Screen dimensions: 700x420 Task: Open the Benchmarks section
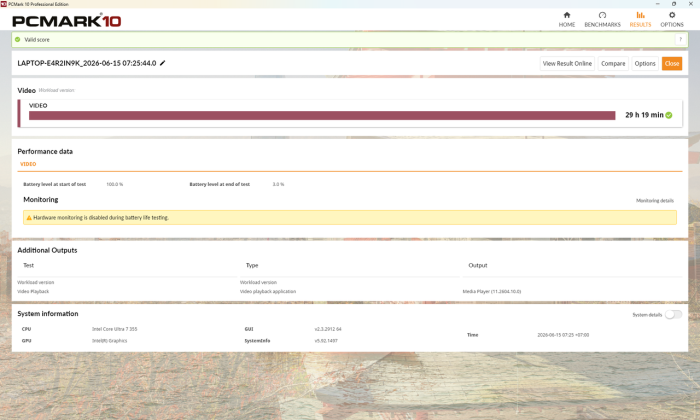[x=602, y=20]
